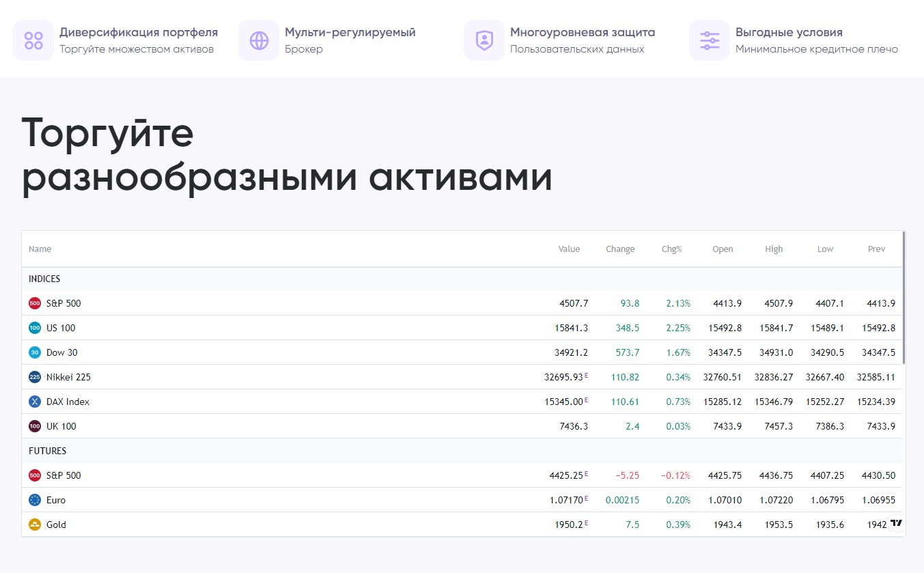
Task: Select the Chg% column header
Action: (671, 249)
